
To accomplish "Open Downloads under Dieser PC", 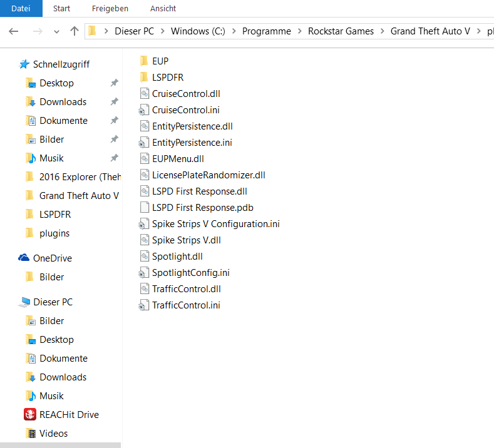I will [63, 377].
